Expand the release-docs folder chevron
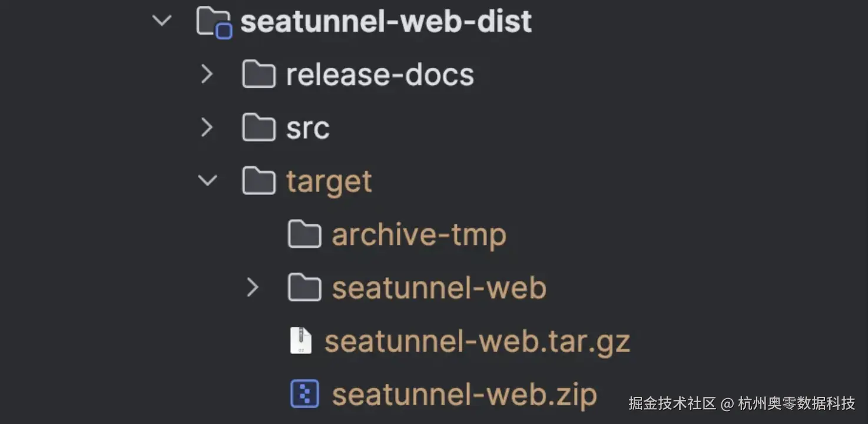Screen dimensions: 868x424 [207, 75]
